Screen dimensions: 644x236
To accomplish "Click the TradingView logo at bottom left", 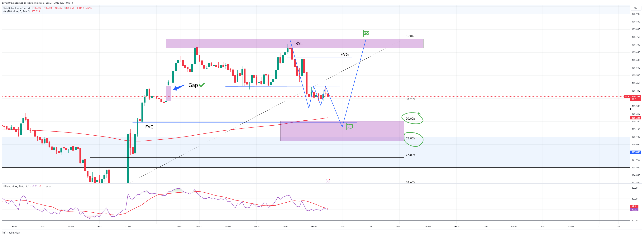I will pyautogui.click(x=11, y=233).
